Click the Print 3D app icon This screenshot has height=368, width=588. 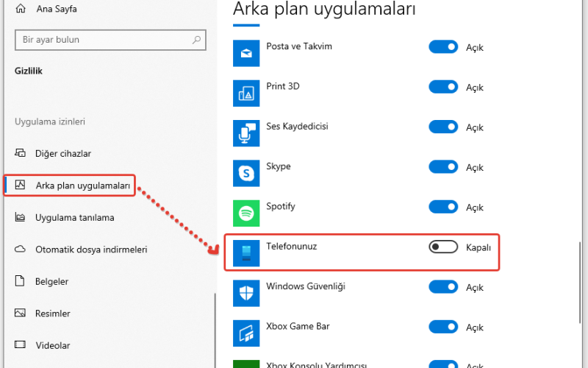coord(246,93)
